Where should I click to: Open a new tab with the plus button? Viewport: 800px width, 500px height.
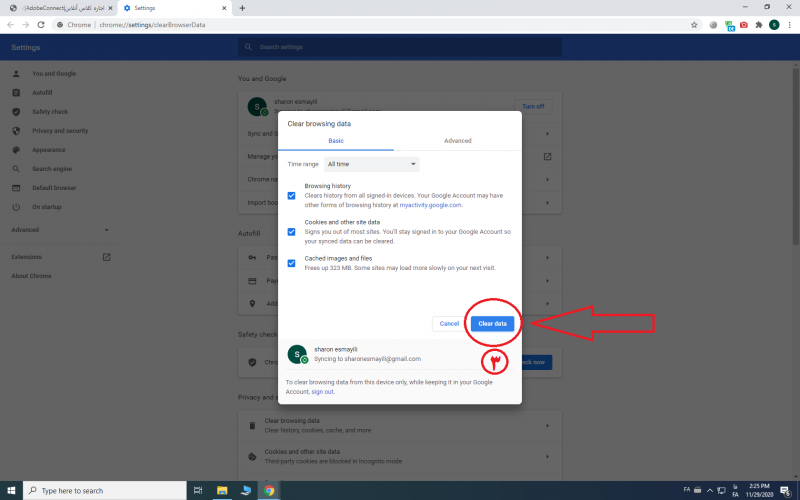click(x=242, y=8)
